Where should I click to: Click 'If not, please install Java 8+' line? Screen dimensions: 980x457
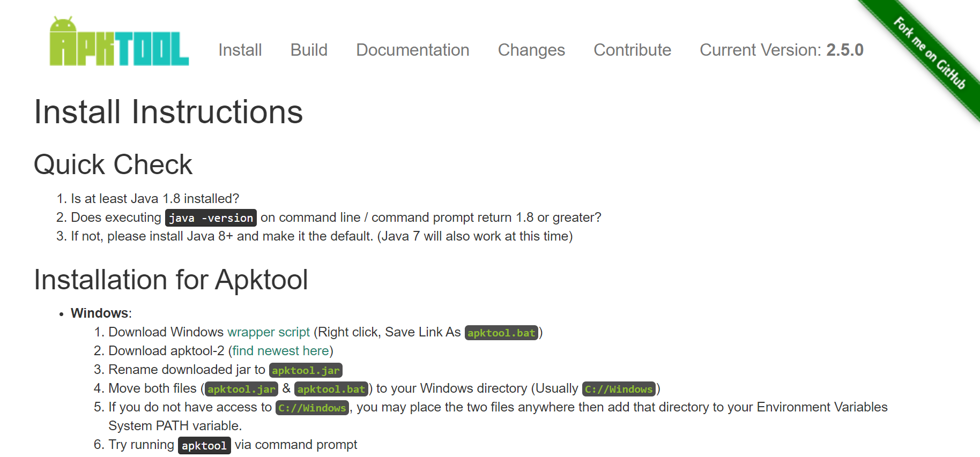pyautogui.click(x=322, y=236)
